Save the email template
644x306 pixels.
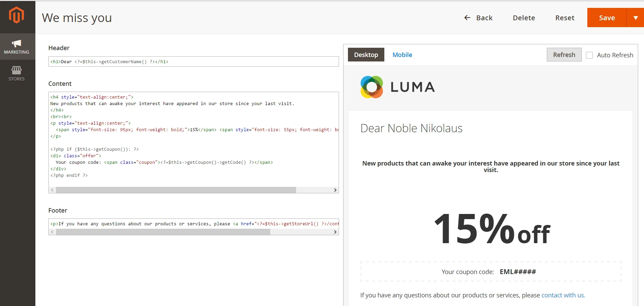[x=607, y=18]
